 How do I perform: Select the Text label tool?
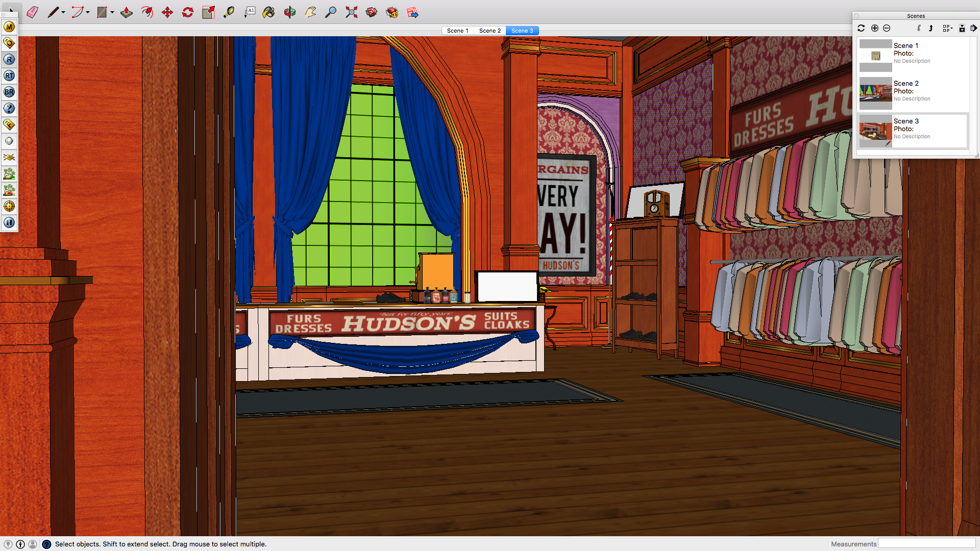point(249,12)
